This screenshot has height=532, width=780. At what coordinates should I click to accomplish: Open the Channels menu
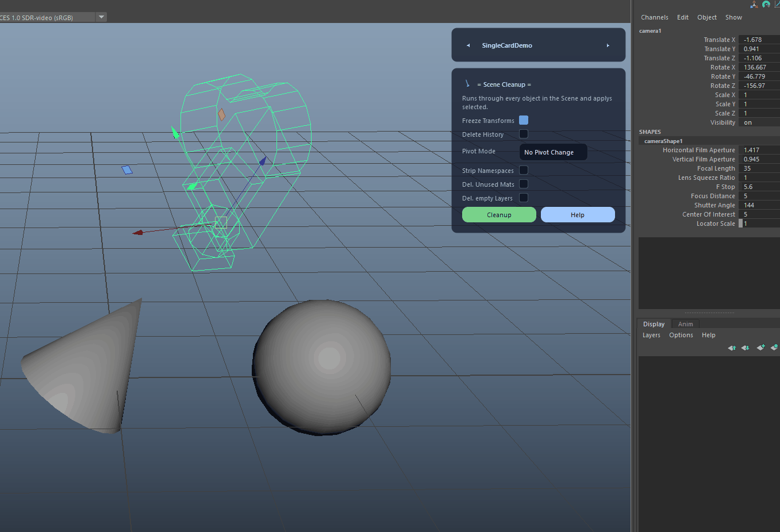pos(655,17)
